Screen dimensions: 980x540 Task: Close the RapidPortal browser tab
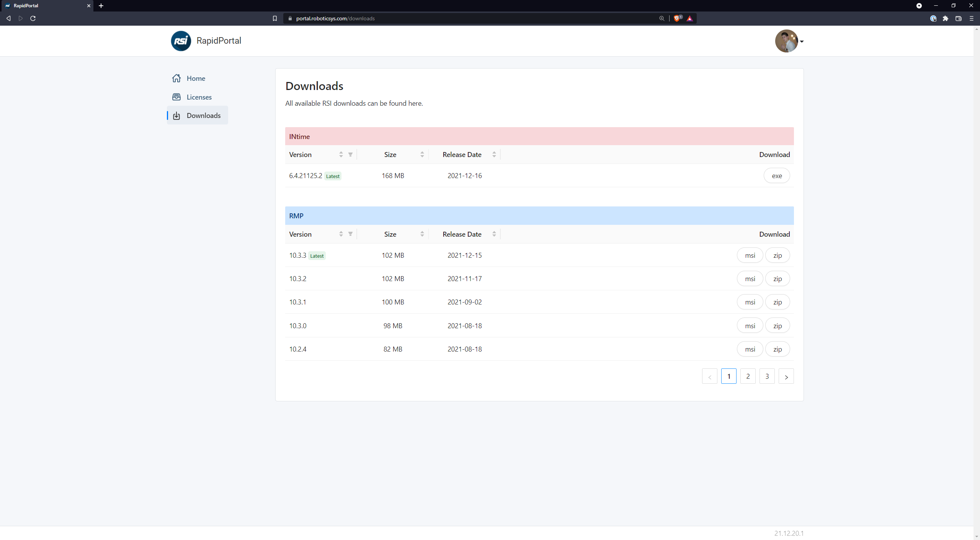tap(88, 6)
